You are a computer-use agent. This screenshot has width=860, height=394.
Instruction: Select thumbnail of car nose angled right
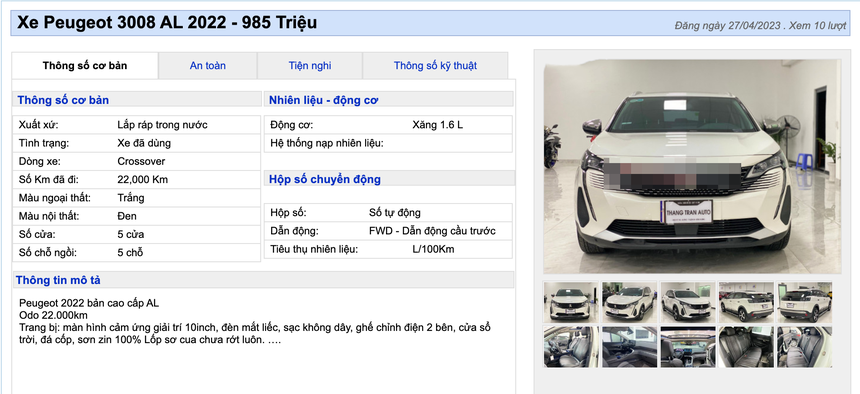pyautogui.click(x=688, y=302)
